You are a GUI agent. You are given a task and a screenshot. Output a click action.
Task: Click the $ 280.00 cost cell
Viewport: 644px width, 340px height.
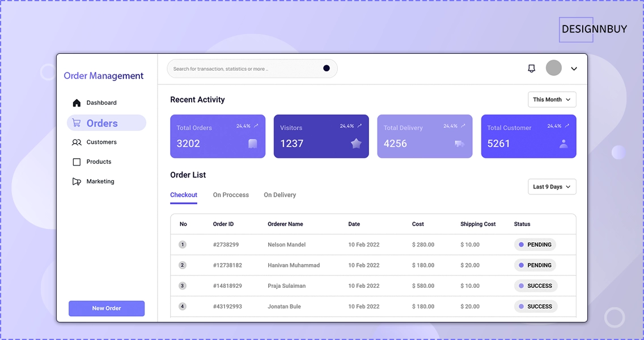click(x=423, y=245)
